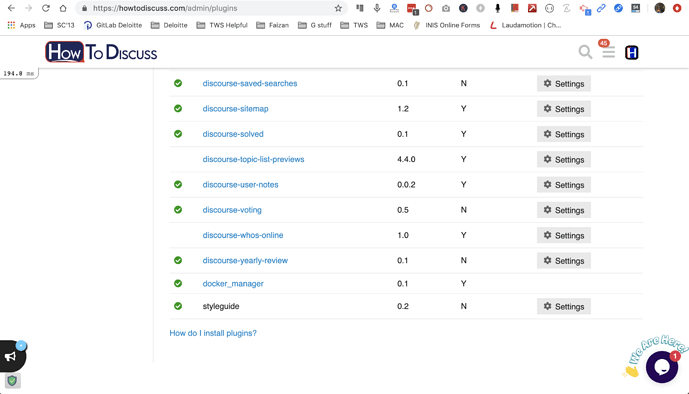Open the Faizan bookmark folder
The image size is (689, 394).
tap(272, 25)
